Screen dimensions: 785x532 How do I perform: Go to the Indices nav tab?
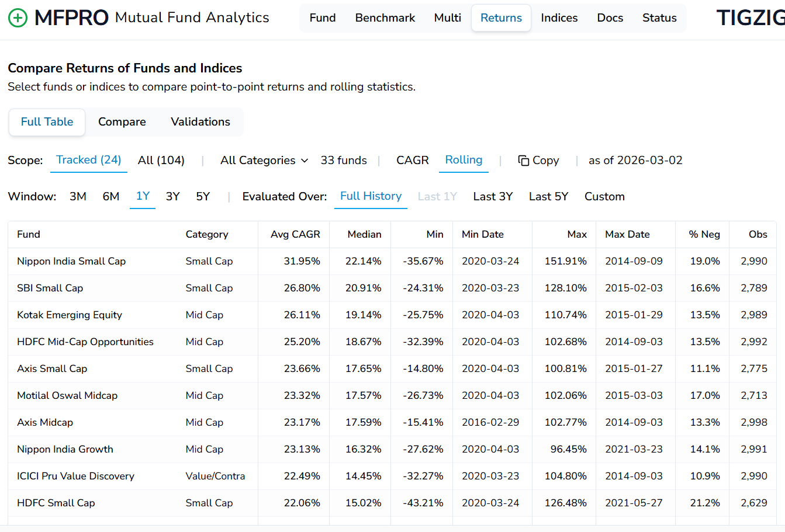pos(559,18)
